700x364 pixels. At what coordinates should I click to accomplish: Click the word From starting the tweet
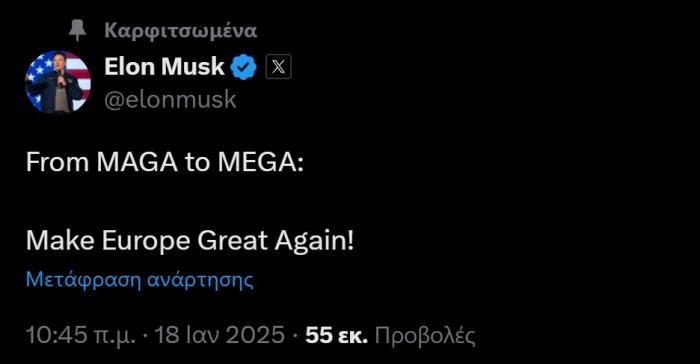[57, 162]
